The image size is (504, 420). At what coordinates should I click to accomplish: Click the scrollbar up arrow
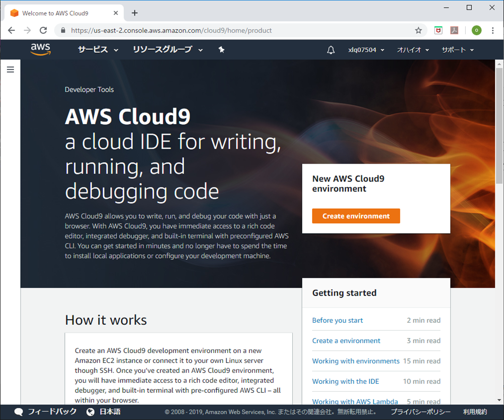pos(499,64)
